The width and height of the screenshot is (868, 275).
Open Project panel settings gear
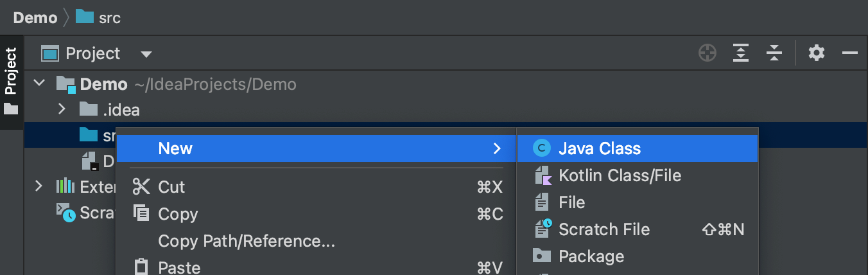coord(816,53)
